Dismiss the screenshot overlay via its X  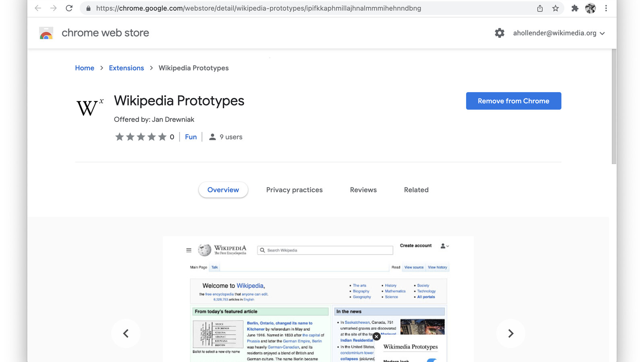click(376, 336)
